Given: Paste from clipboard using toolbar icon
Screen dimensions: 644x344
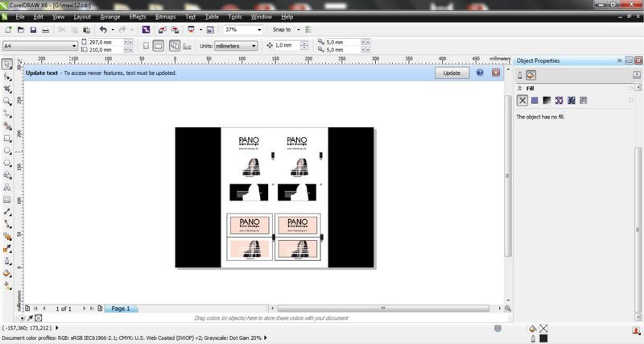Looking at the screenshot, I should (x=87, y=30).
